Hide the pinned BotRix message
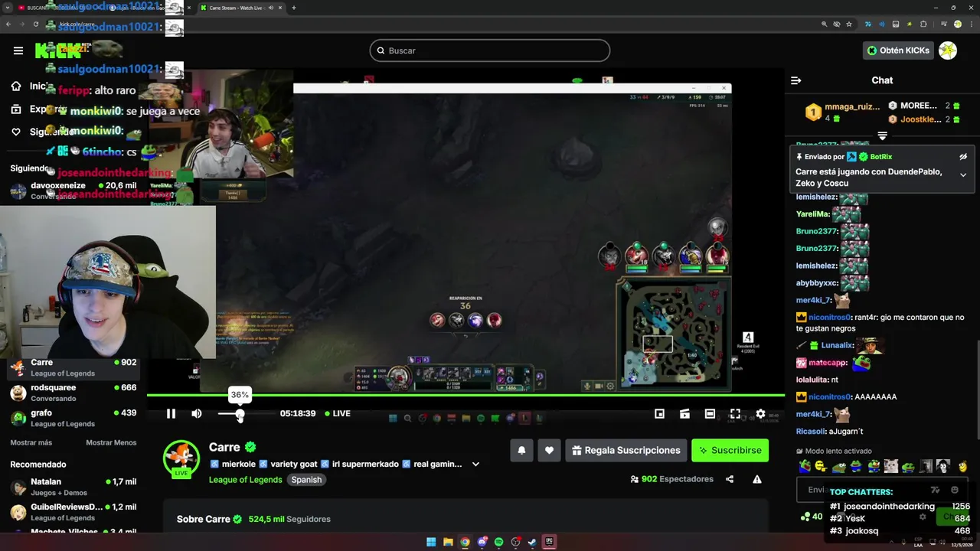The height and width of the screenshot is (551, 980). pos(963,157)
